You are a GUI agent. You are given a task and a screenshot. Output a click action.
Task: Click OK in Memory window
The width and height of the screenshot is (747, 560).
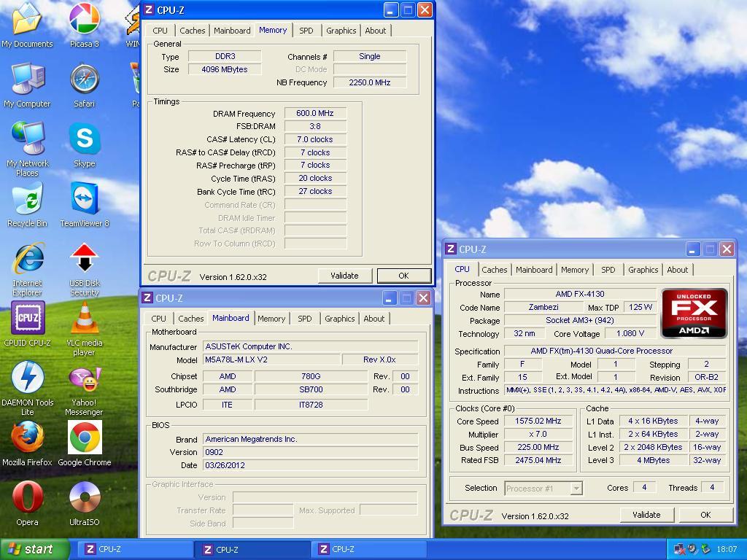403,275
